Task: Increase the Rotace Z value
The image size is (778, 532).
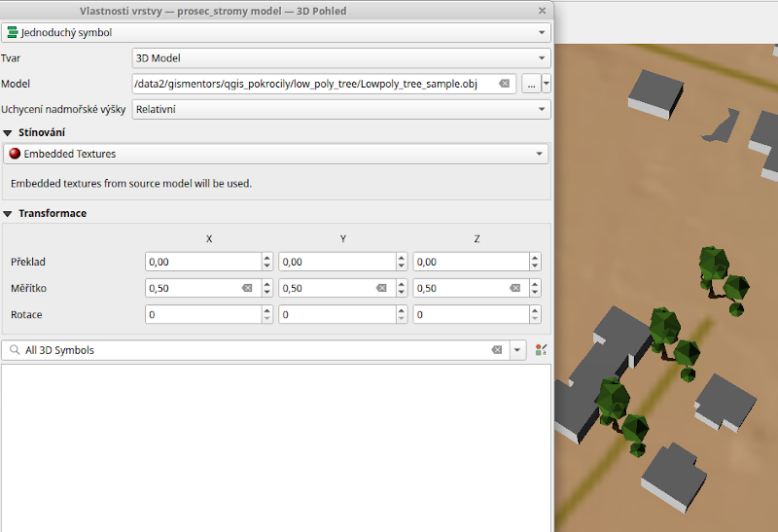Action: [x=535, y=310]
